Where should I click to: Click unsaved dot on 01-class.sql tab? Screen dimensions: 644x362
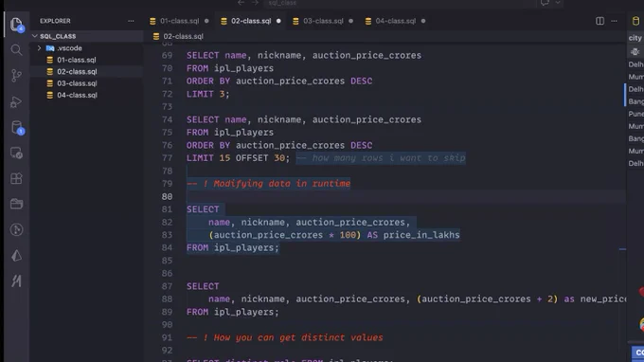(206, 21)
